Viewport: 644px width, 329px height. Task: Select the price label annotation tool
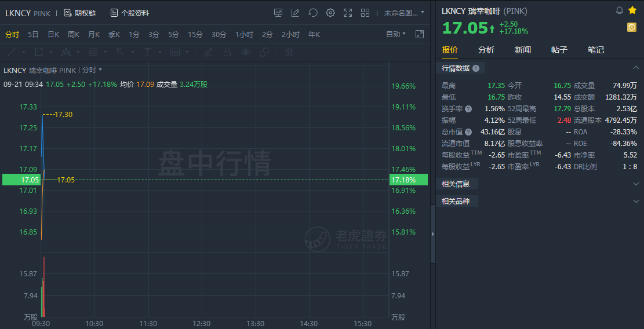(175, 52)
